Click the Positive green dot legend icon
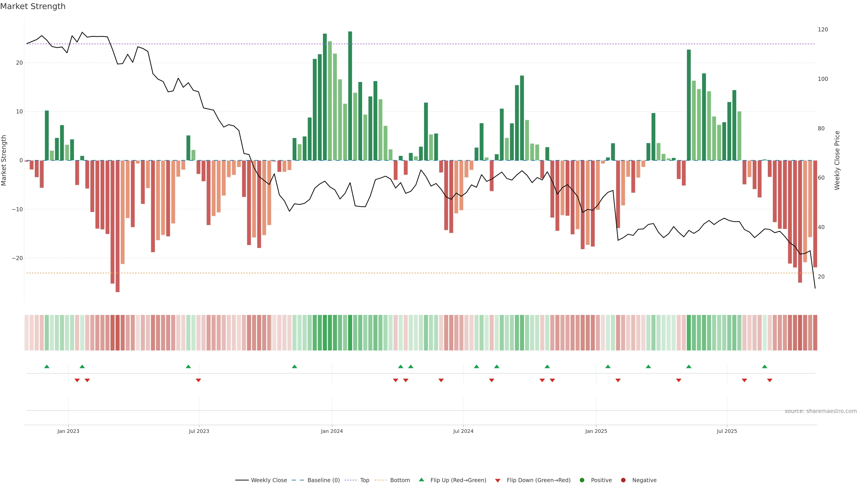 tap(582, 480)
